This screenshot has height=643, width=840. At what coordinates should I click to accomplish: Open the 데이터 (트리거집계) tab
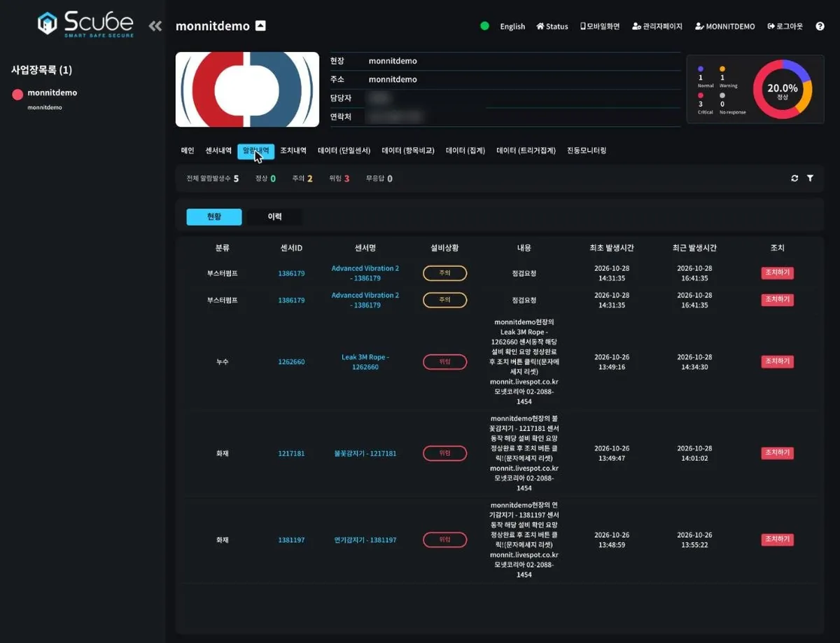coord(526,151)
